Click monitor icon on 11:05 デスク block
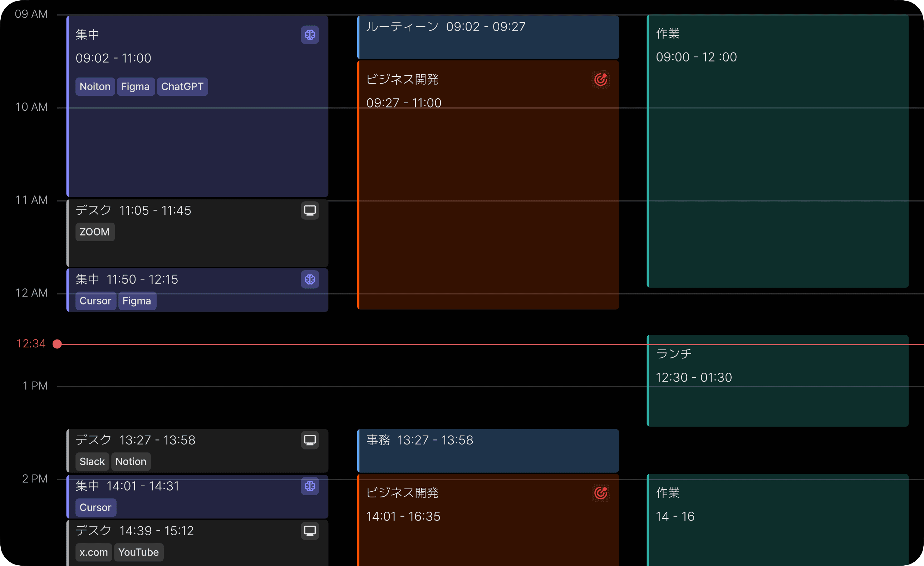Viewport: 924px width, 566px height. point(310,211)
